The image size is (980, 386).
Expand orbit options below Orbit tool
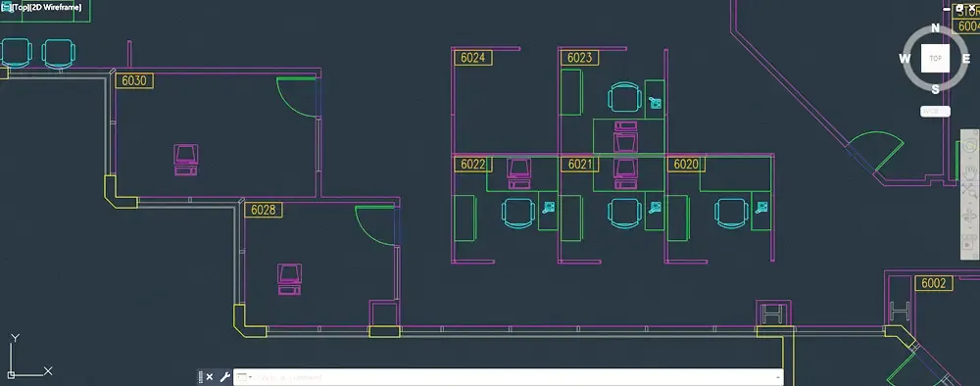click(x=970, y=228)
